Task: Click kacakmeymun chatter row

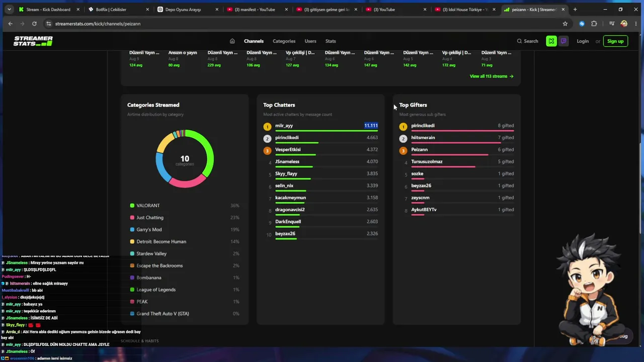Action: tap(320, 199)
